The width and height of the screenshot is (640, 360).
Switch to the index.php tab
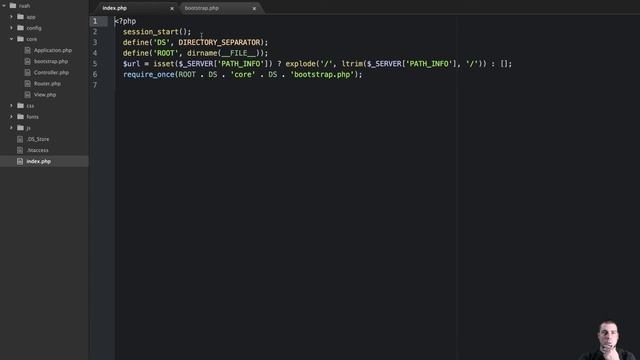115,8
